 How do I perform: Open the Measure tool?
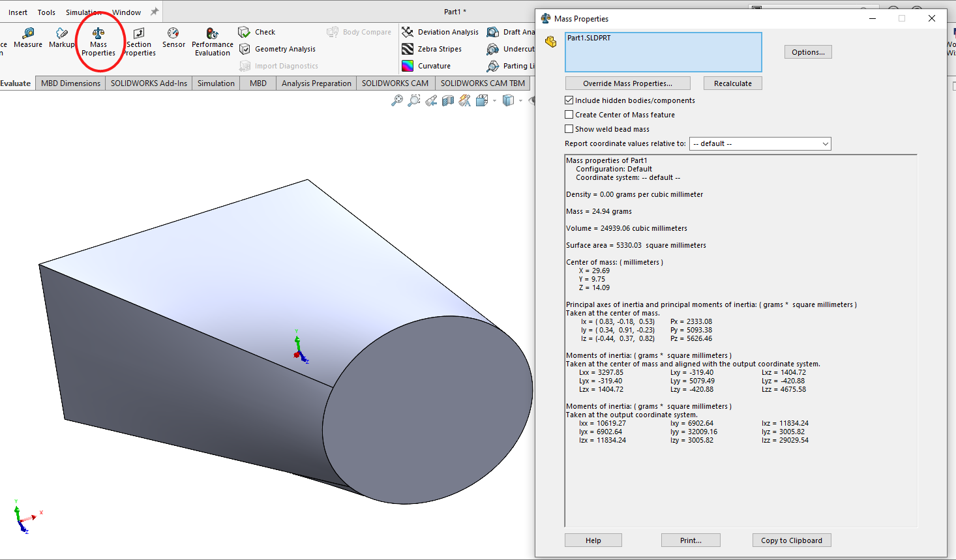pos(28,37)
